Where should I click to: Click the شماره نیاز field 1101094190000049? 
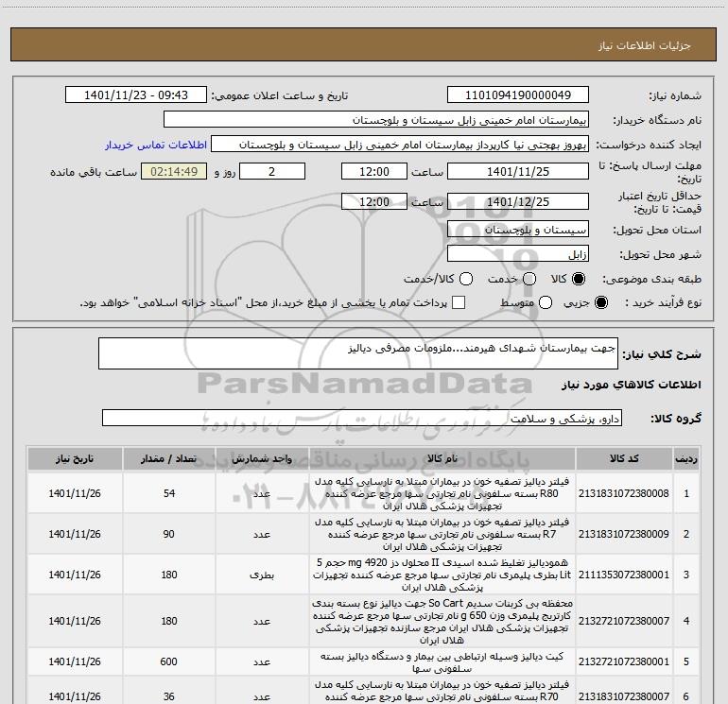(x=518, y=95)
